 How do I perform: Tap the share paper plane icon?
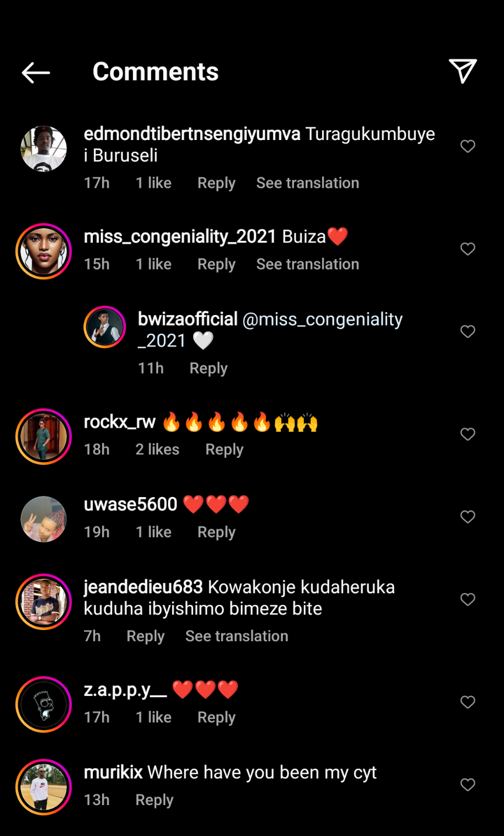pyautogui.click(x=463, y=71)
